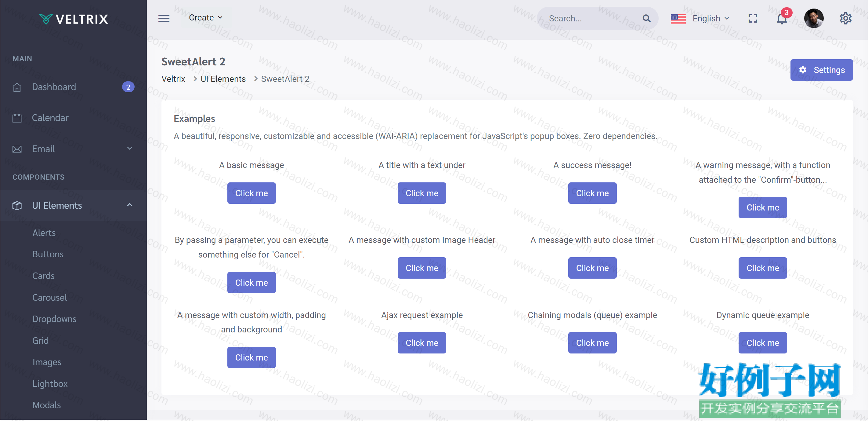Click the search magnifier icon
This screenshot has height=421, width=868.
(646, 18)
